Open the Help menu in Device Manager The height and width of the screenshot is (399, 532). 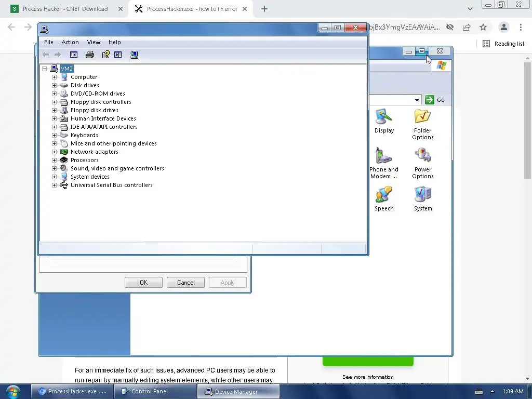point(115,42)
